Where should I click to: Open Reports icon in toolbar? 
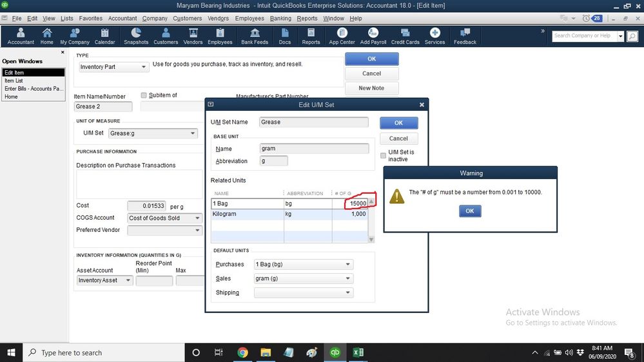pyautogui.click(x=311, y=36)
